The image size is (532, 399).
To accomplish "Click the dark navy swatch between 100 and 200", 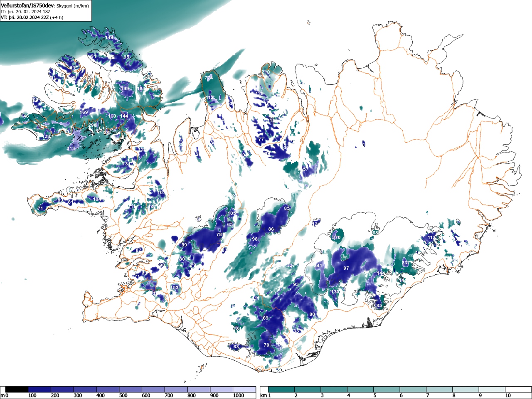I will [40, 389].
